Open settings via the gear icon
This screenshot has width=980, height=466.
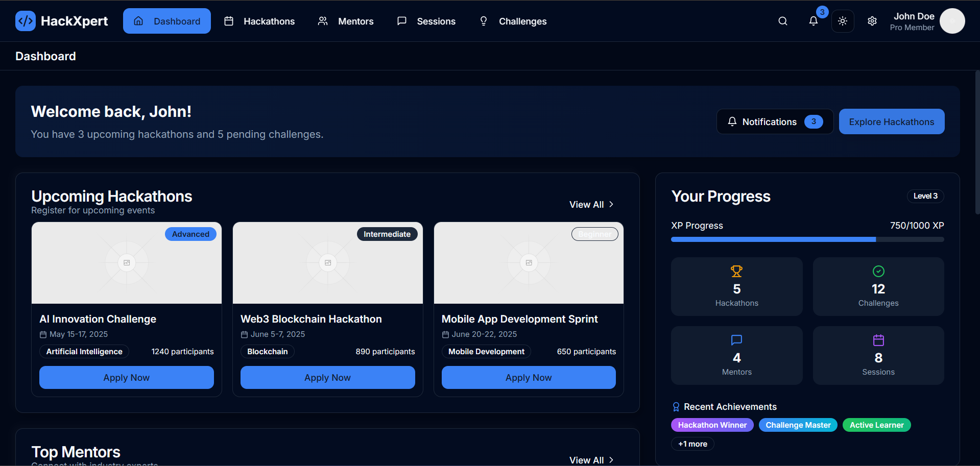point(872,21)
